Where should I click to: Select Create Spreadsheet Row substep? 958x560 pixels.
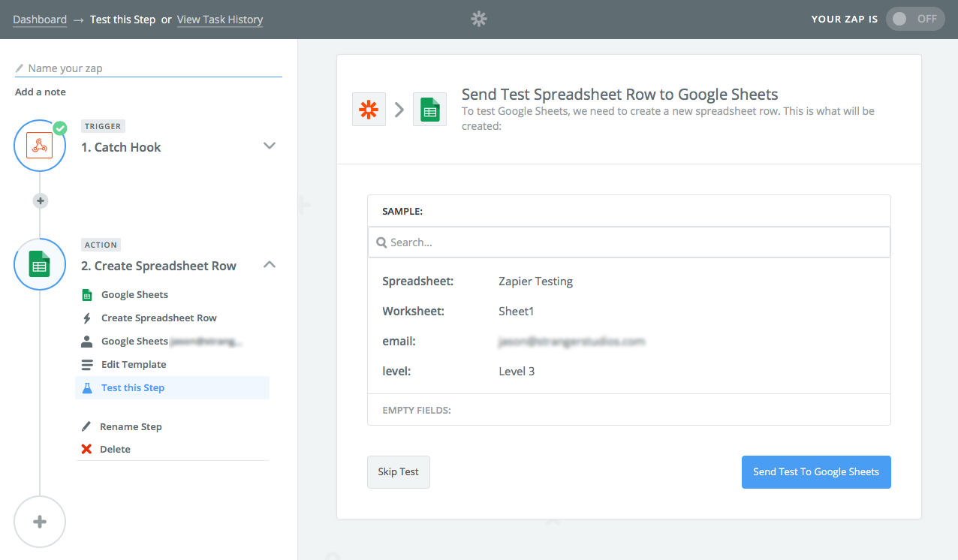click(x=159, y=318)
